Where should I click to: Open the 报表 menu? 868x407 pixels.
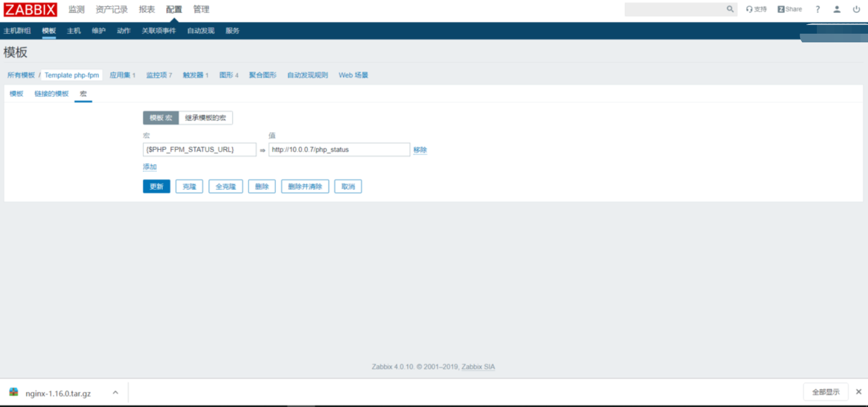(147, 9)
